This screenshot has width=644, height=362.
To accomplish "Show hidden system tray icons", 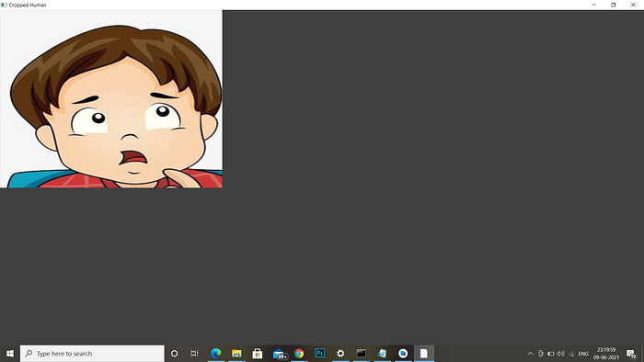I will point(530,354).
